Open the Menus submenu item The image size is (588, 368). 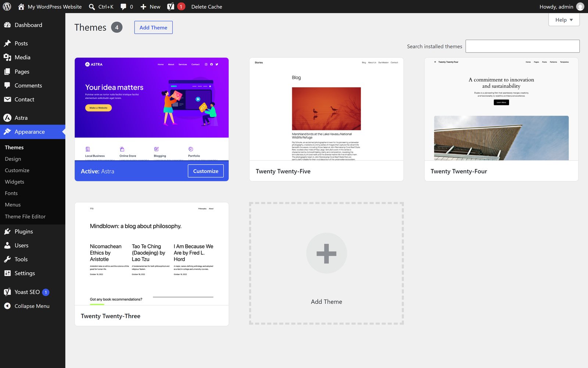pos(12,205)
